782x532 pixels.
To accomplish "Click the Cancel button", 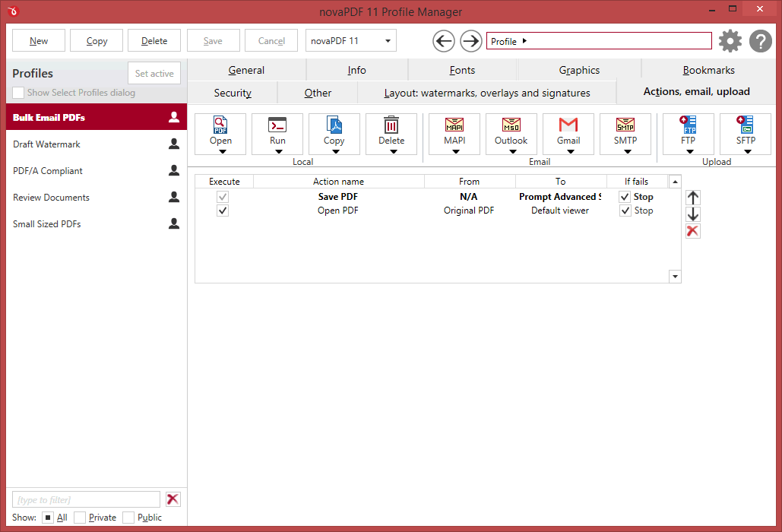I will (271, 41).
